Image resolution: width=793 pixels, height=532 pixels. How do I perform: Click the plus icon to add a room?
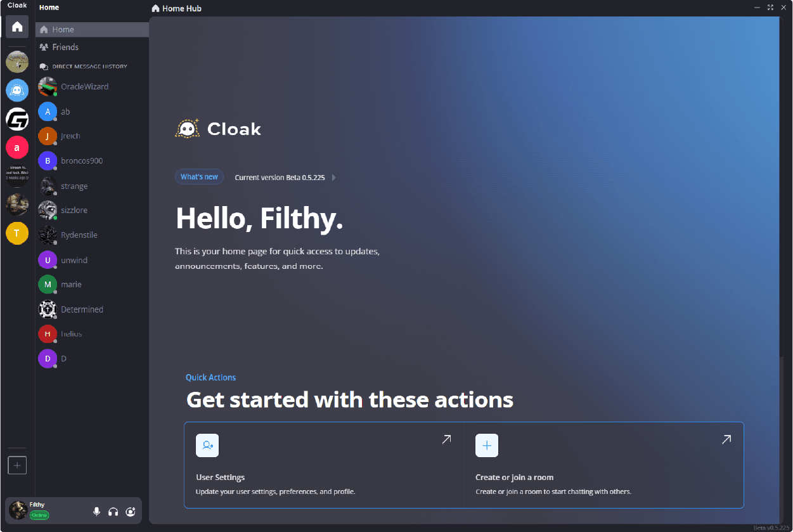pos(17,465)
